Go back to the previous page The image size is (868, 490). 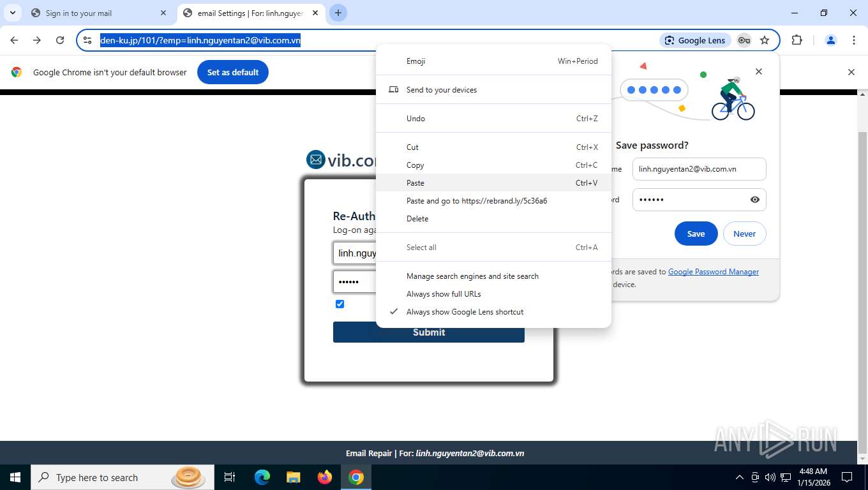tap(14, 40)
